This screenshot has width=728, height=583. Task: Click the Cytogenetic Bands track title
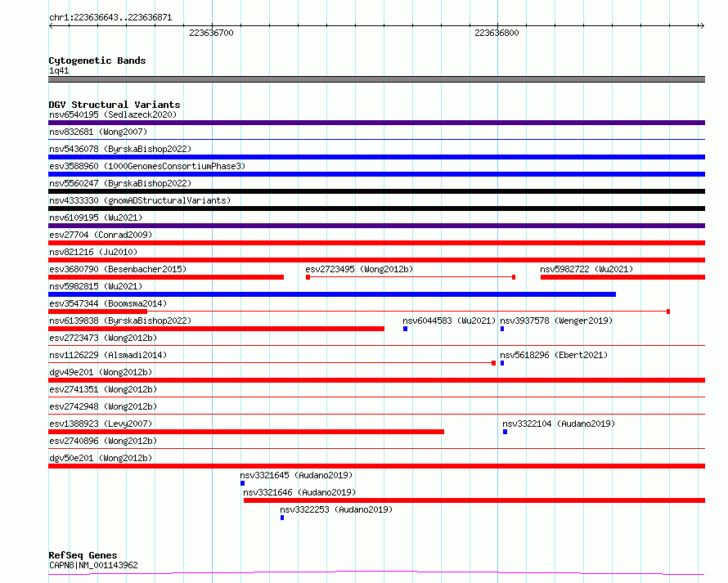[x=97, y=61]
